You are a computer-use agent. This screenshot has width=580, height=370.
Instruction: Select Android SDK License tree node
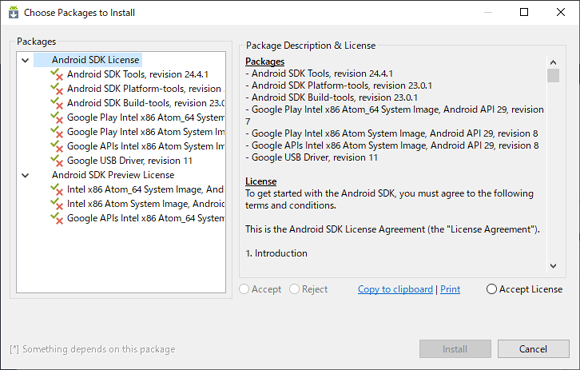click(x=95, y=60)
